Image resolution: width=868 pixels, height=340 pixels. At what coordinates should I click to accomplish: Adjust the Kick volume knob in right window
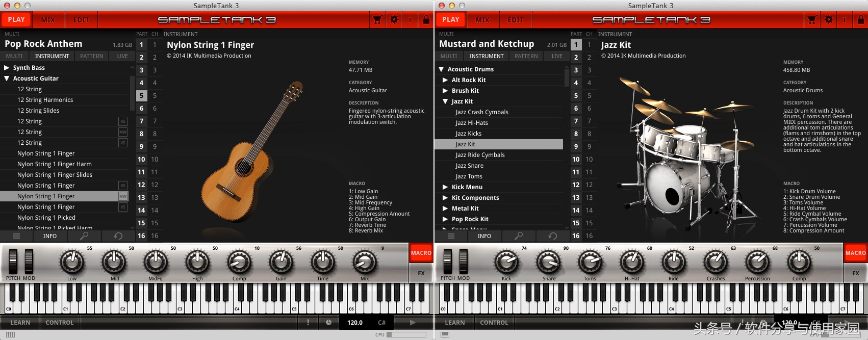click(506, 262)
